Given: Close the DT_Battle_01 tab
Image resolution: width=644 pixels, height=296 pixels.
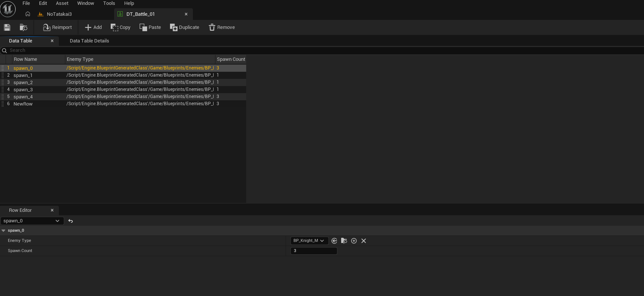Looking at the screenshot, I should 186,14.
